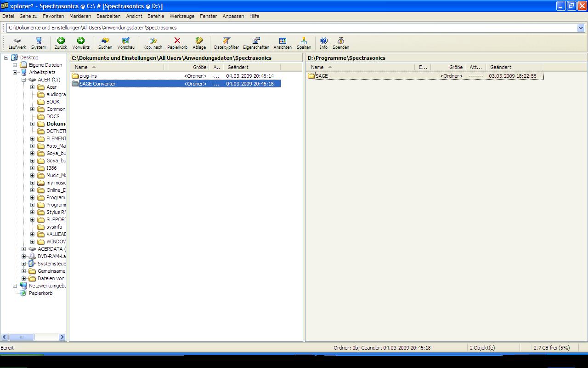
Task: Open the Gehe zu menu
Action: [28, 16]
